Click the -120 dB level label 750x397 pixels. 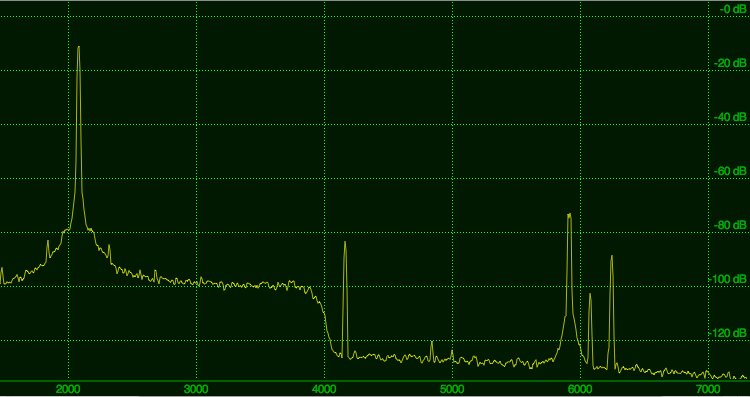point(728,333)
